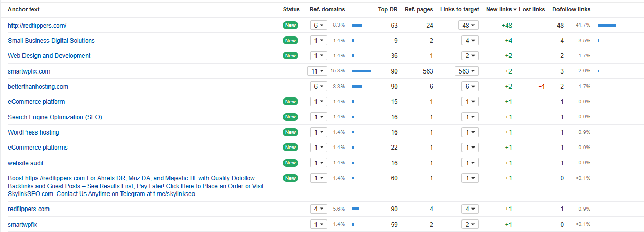Click the sort arrow on New links column
This screenshot has width=644, height=232.
(x=515, y=10)
